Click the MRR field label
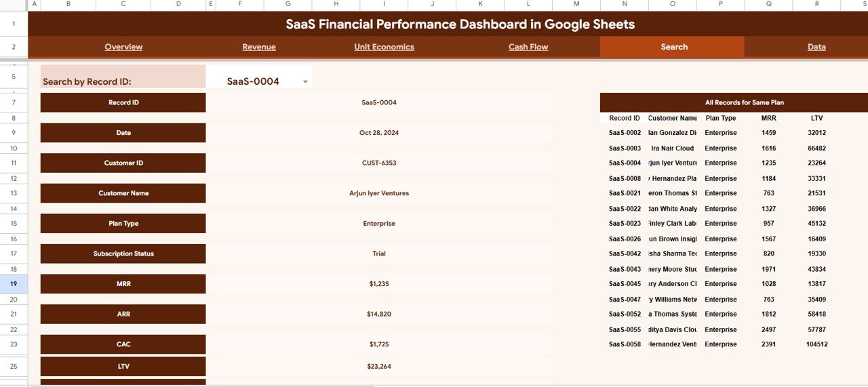Image resolution: width=868 pixels, height=387 pixels. (123, 284)
